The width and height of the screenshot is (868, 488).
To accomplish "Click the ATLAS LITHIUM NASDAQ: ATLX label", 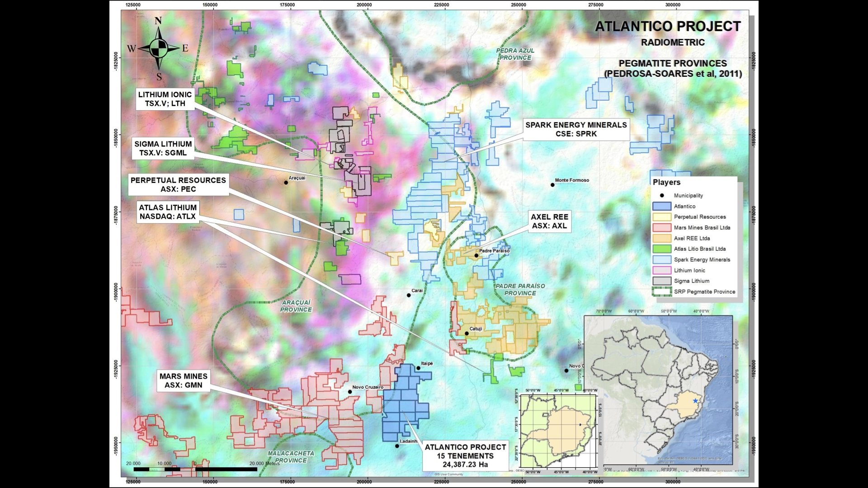I will tap(168, 212).
